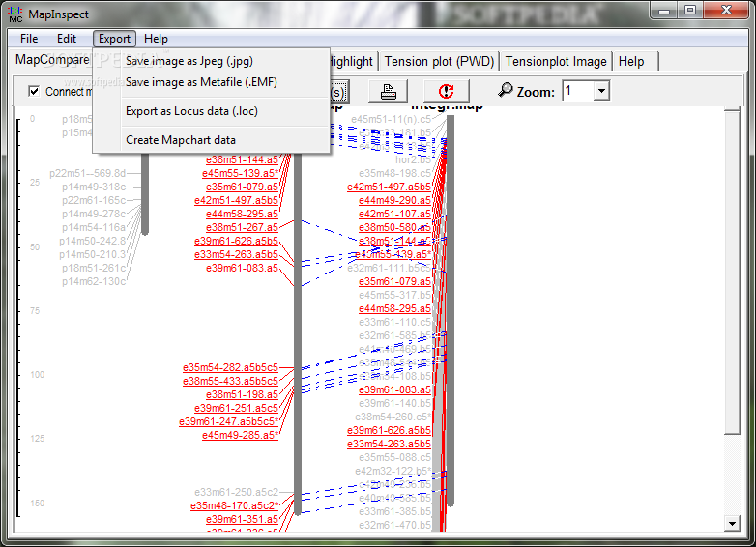Select Export as Locus data (.loc)
The image size is (756, 547).
[x=191, y=111]
